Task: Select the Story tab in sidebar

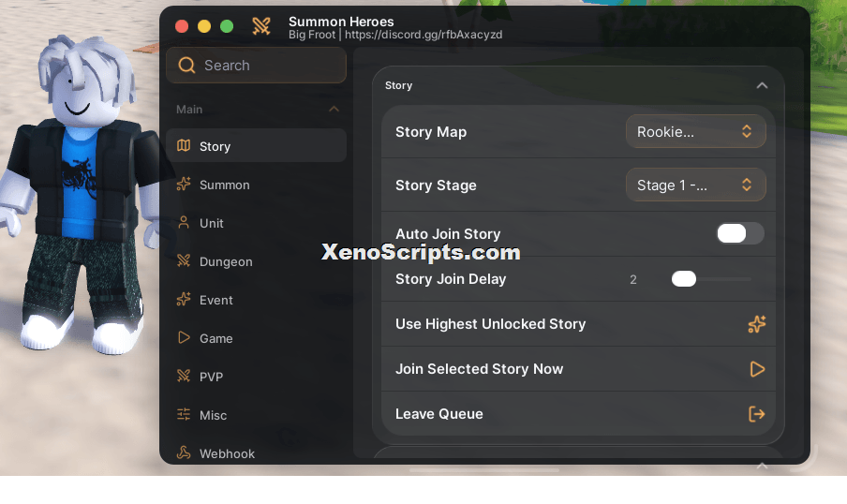Action: (x=256, y=146)
